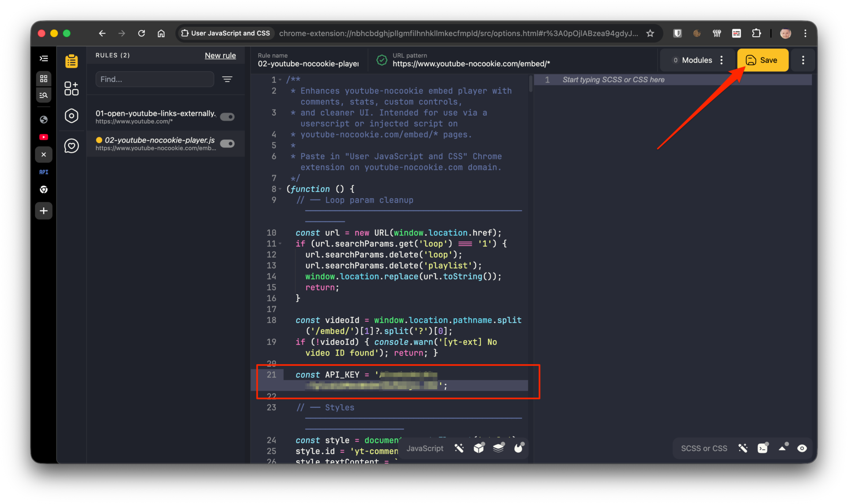Image resolution: width=848 pixels, height=504 pixels.
Task: Click the RULES (2) heading
Action: [113, 55]
